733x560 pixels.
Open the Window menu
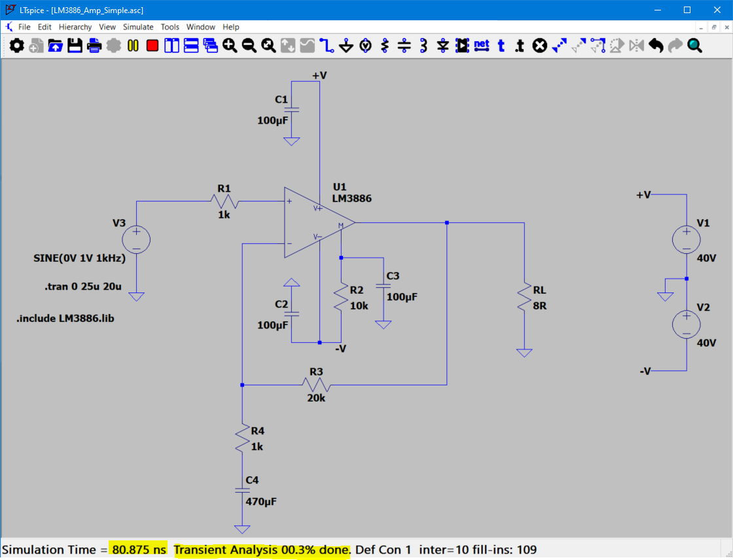click(200, 27)
